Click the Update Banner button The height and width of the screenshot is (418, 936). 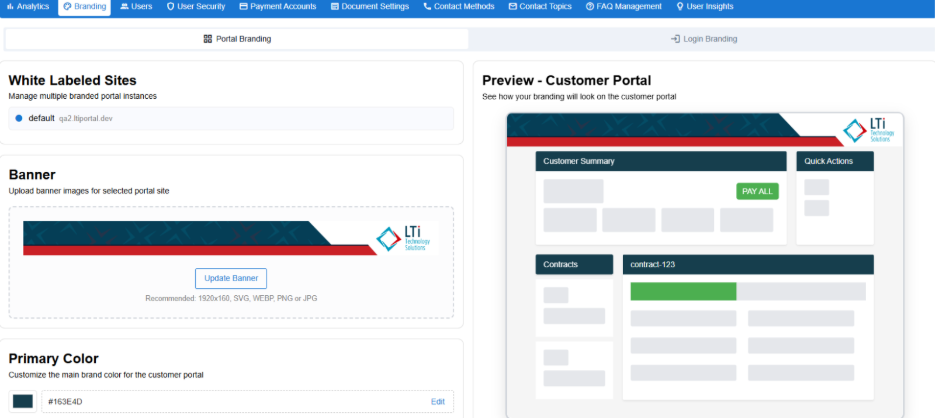(231, 278)
